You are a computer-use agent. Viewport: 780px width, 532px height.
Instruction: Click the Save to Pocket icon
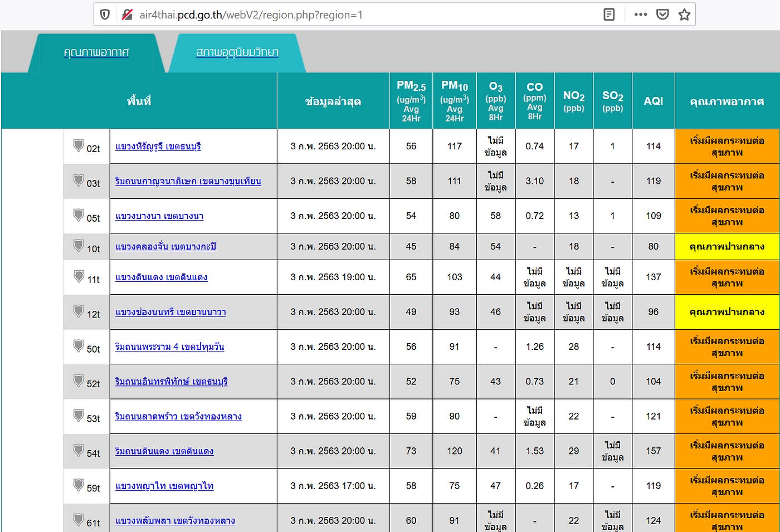tap(662, 14)
